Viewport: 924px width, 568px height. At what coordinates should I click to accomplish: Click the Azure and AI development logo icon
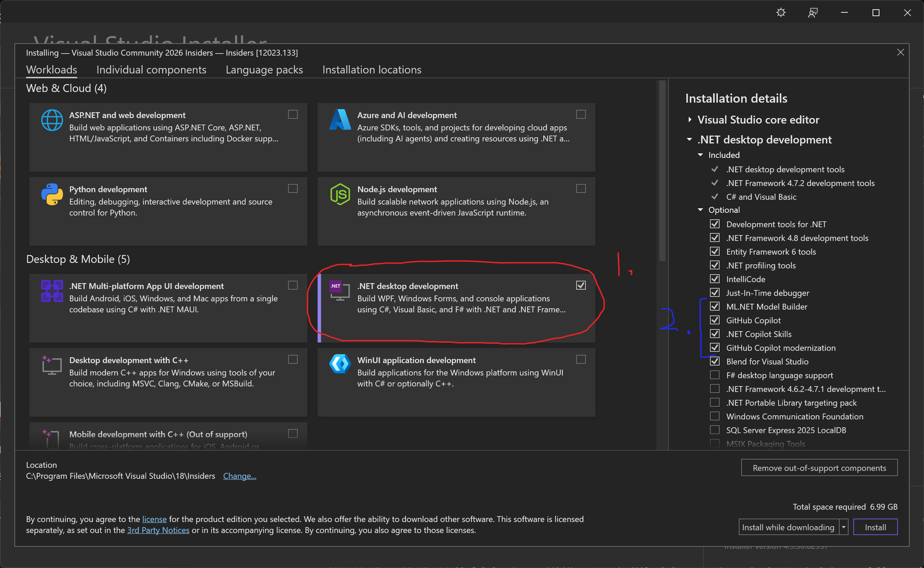340,119
